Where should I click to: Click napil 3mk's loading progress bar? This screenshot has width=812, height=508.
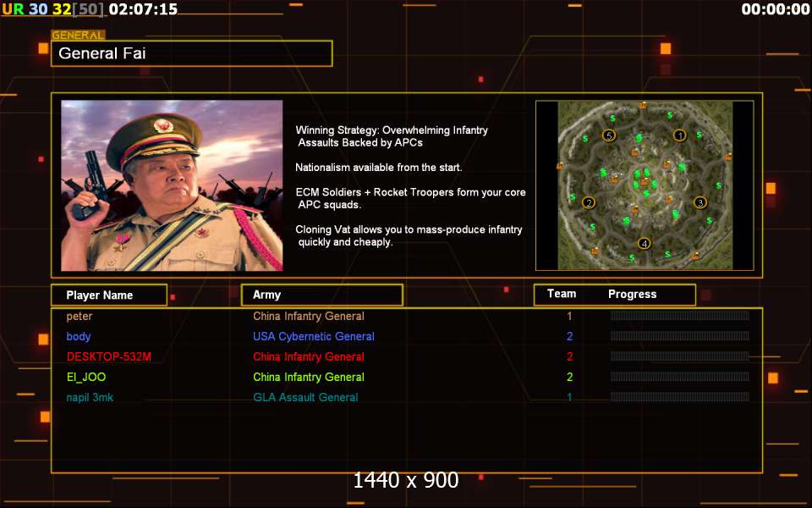click(680, 397)
